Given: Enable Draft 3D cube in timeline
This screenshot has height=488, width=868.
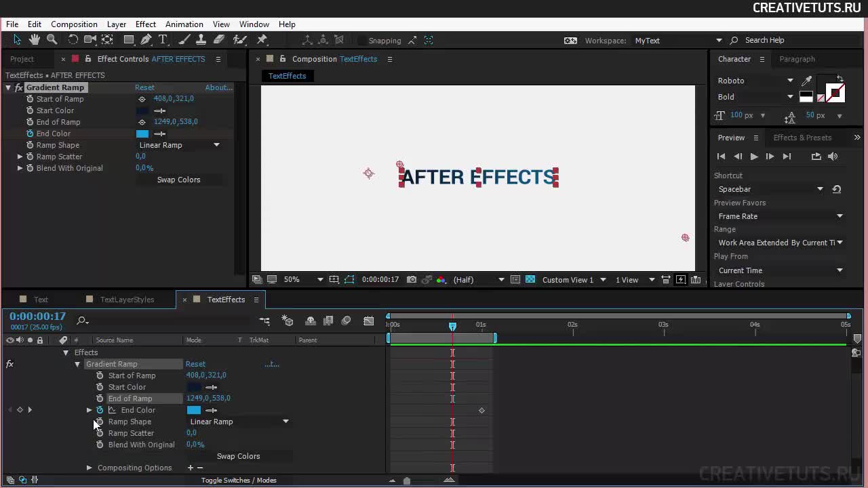Looking at the screenshot, I should pyautogui.click(x=288, y=321).
